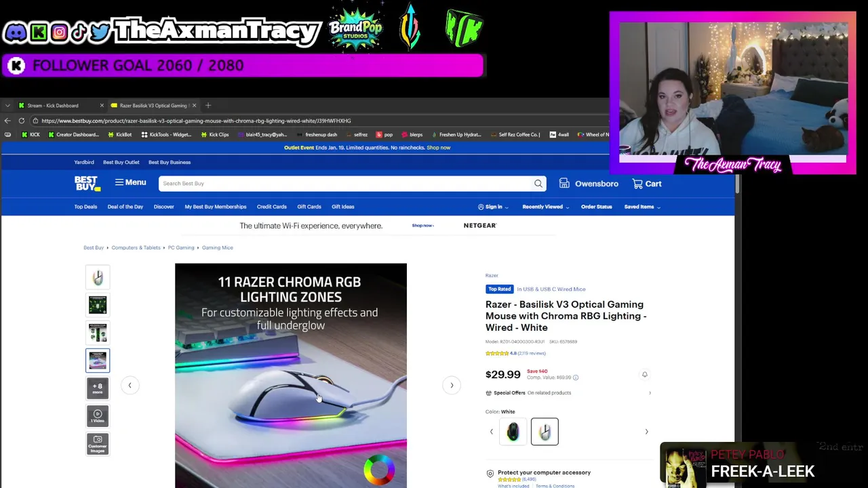Screen dimensions: 868x488
Task: Open the shopping Cart
Action: [647, 183]
